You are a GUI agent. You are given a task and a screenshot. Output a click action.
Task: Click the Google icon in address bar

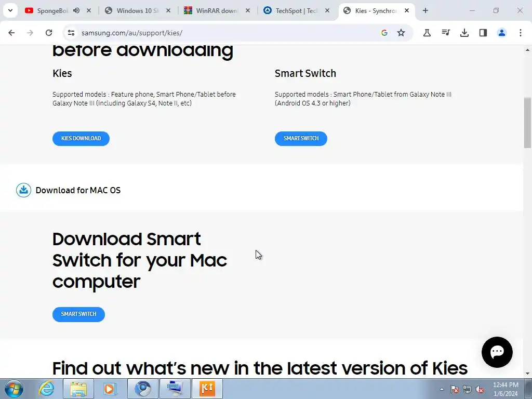point(384,33)
